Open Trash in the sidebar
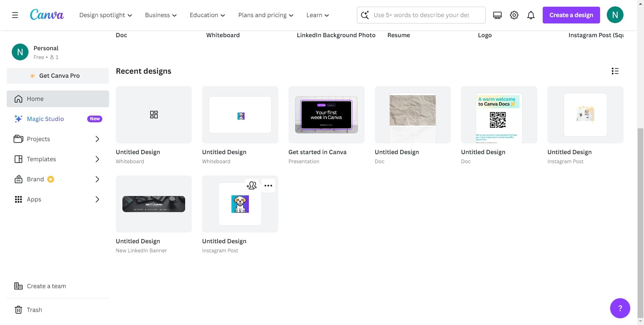This screenshot has height=325, width=644. (34, 310)
